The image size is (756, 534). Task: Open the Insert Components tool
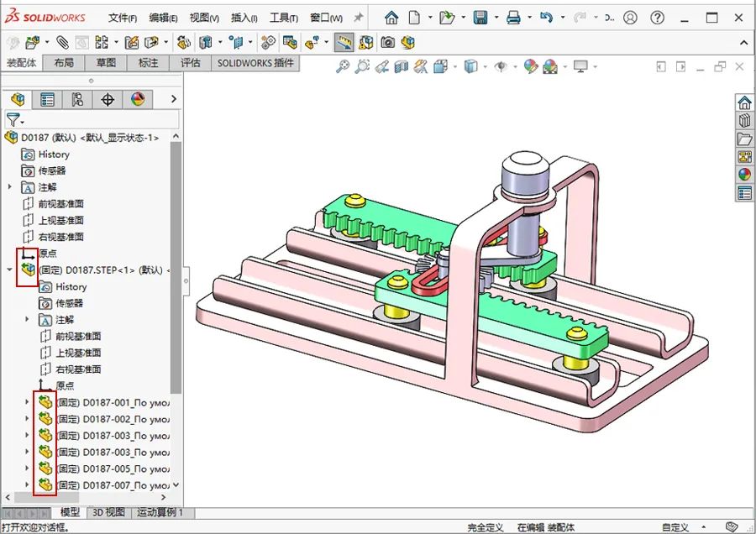pyautogui.click(x=32, y=43)
